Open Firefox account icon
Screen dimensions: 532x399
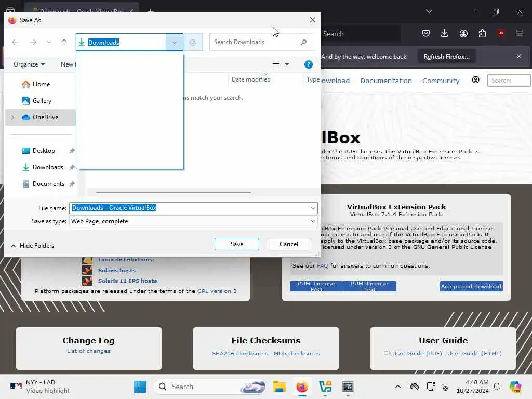[x=463, y=33]
